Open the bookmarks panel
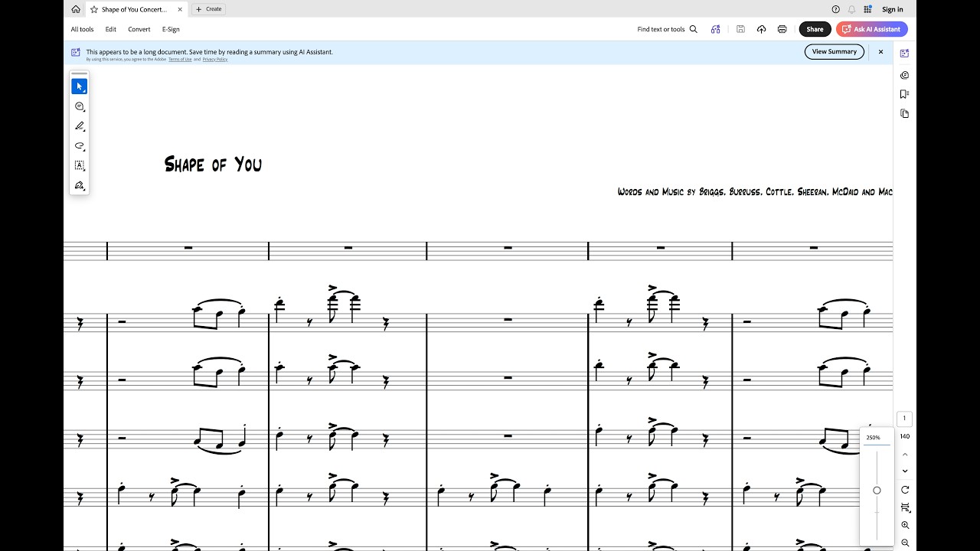The width and height of the screenshot is (980, 551). (904, 94)
